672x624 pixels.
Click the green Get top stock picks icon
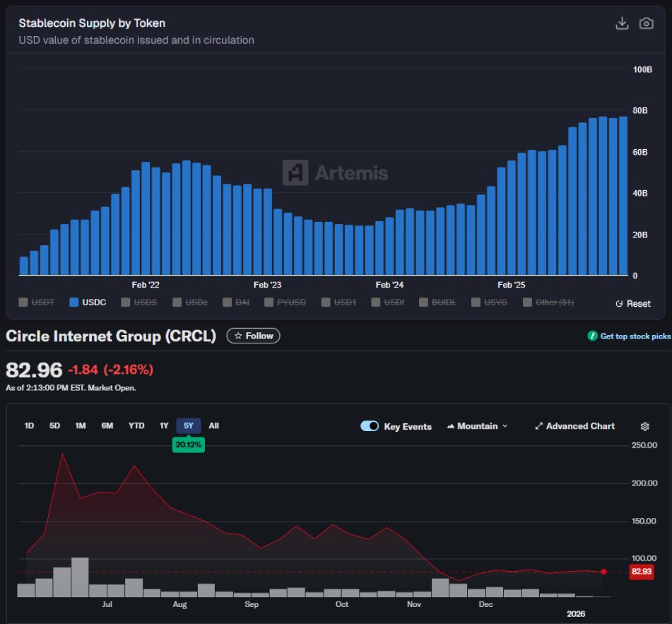[592, 337]
